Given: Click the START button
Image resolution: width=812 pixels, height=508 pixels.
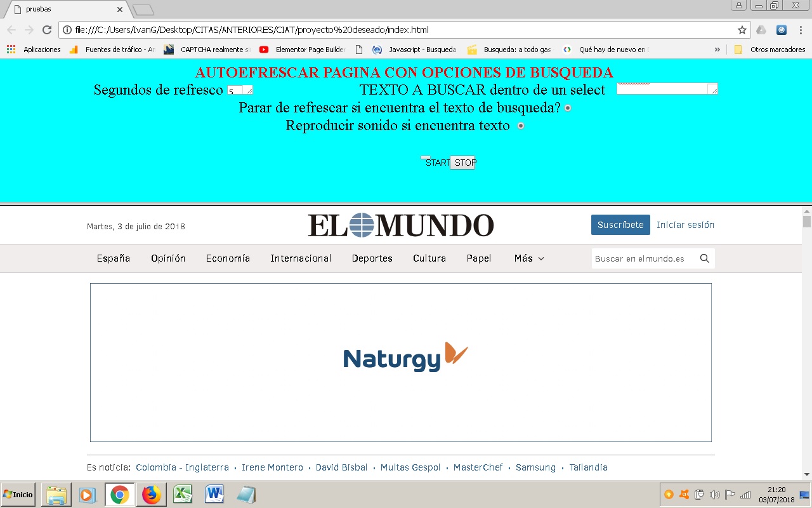Looking at the screenshot, I should pyautogui.click(x=437, y=163).
